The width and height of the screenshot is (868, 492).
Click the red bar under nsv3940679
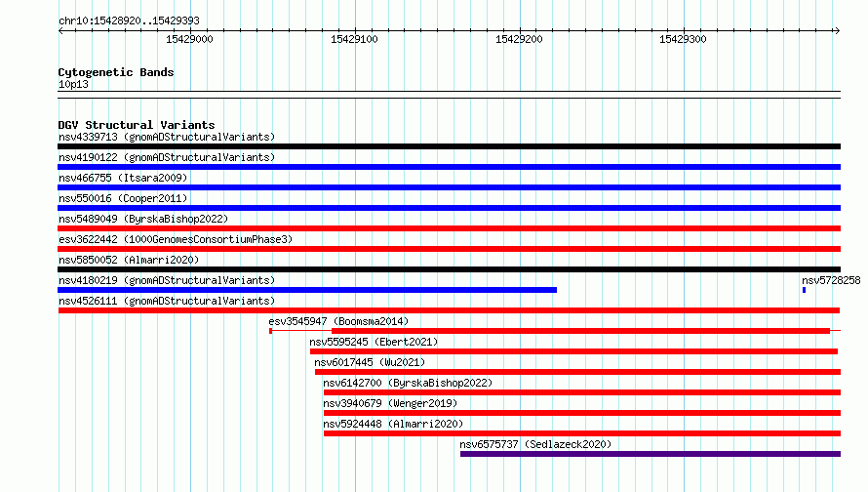pos(582,413)
